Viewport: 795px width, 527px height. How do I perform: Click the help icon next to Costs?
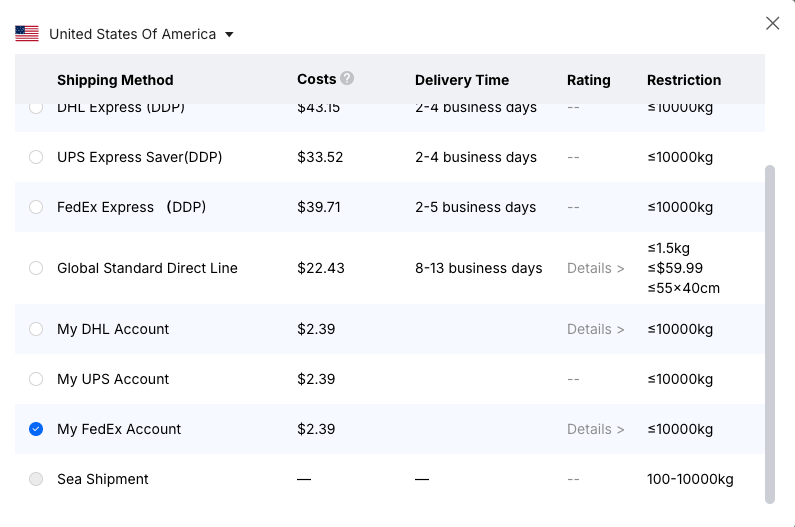click(x=347, y=78)
